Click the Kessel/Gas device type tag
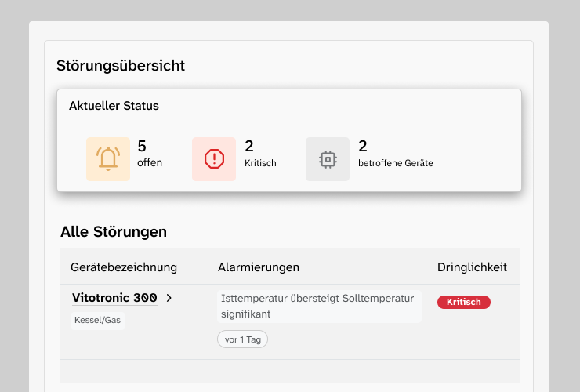This screenshot has height=392, width=580. [x=98, y=320]
